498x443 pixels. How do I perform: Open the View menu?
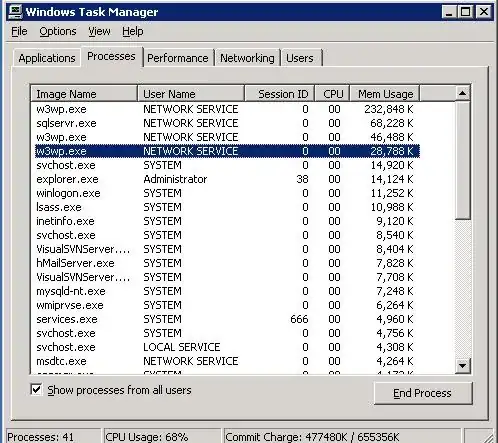point(99,31)
